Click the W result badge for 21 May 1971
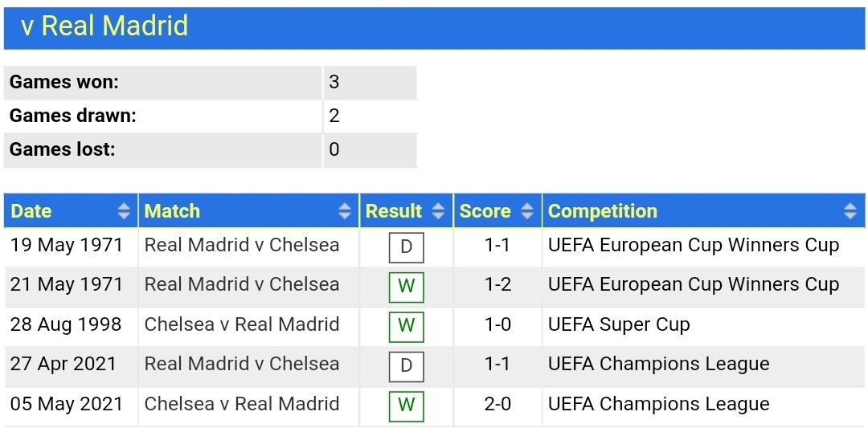 click(407, 287)
